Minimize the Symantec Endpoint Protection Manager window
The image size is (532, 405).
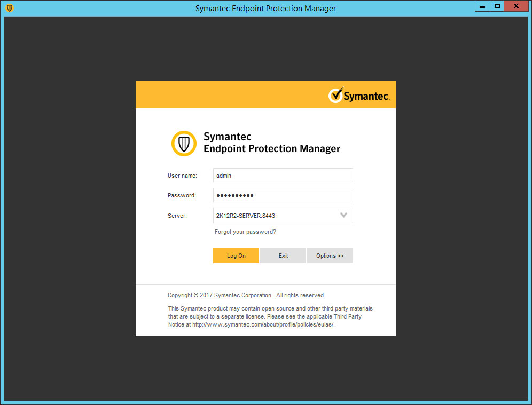(x=482, y=6)
